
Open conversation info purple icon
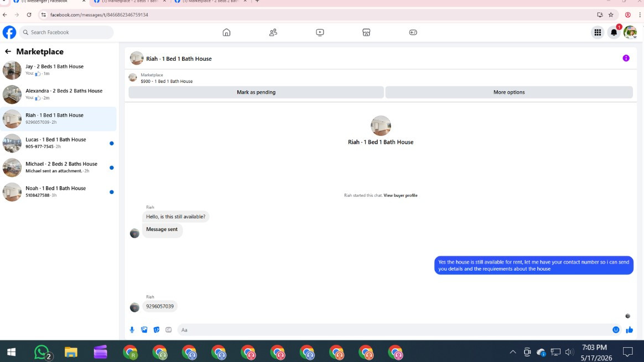[x=626, y=58]
